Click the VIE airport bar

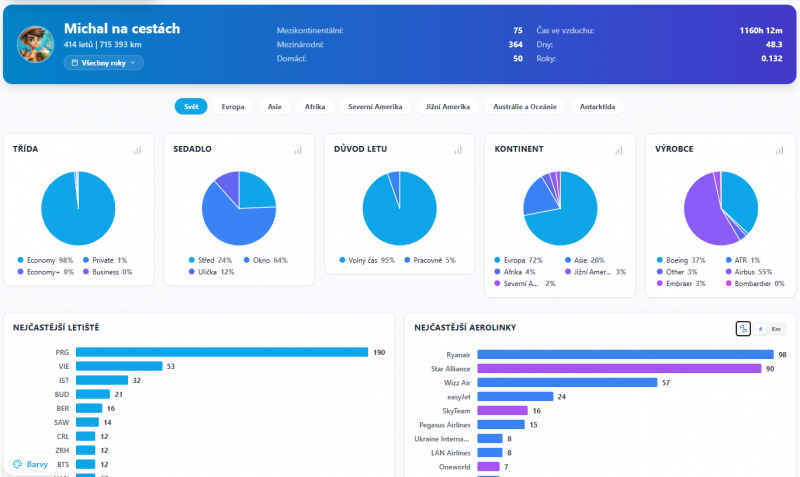point(119,366)
